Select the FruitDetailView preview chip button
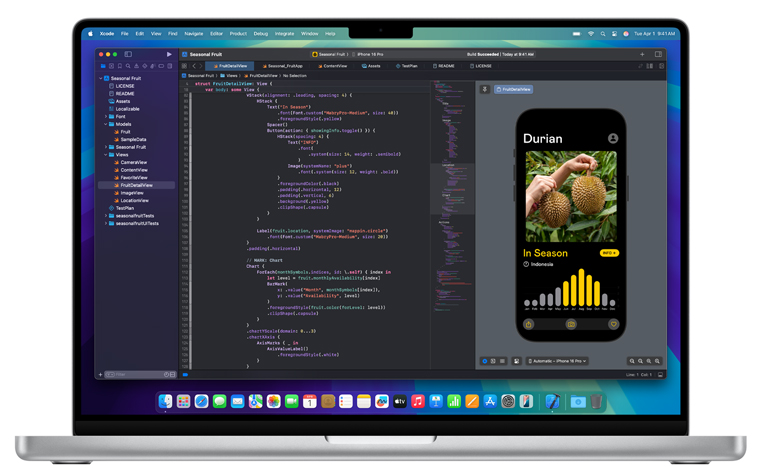Screen dimensions: 761x468 (513, 89)
